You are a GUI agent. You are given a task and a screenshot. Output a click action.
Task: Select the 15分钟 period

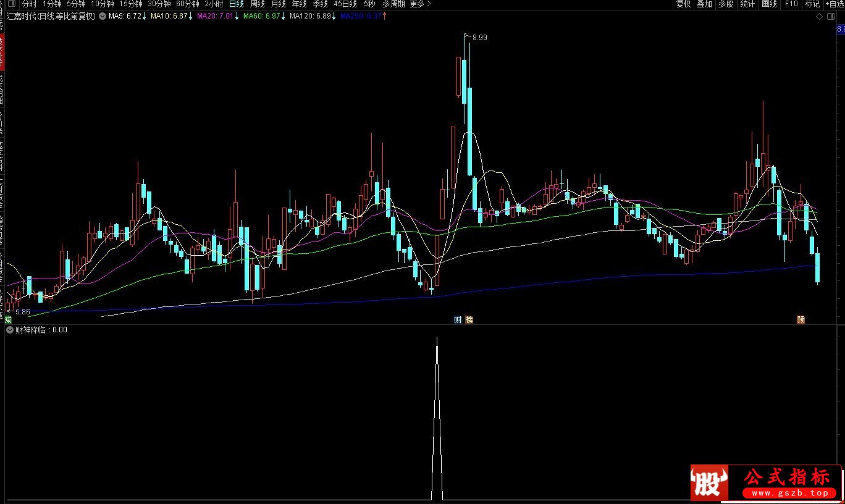pos(131,4)
